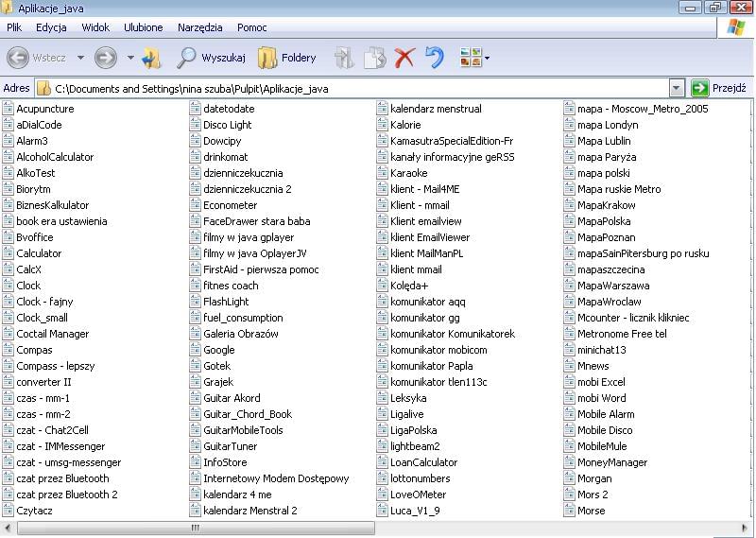Click the address path input field
Image resolution: width=756 pixels, height=538 pixels.
coord(352,88)
